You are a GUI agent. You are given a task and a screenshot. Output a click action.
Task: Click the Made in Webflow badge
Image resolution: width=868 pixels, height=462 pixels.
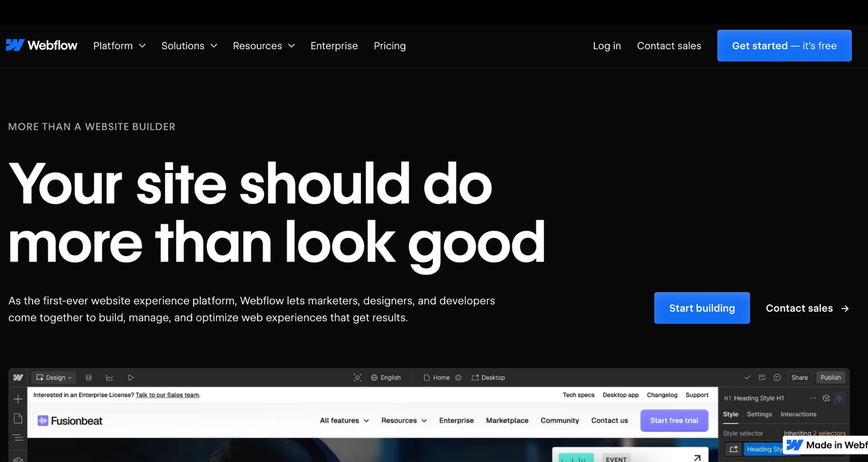826,445
